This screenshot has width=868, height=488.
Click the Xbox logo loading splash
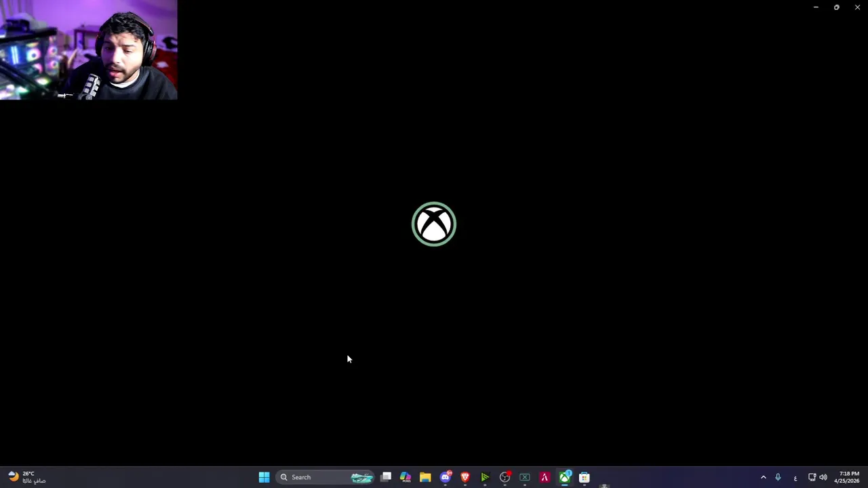pyautogui.click(x=434, y=224)
